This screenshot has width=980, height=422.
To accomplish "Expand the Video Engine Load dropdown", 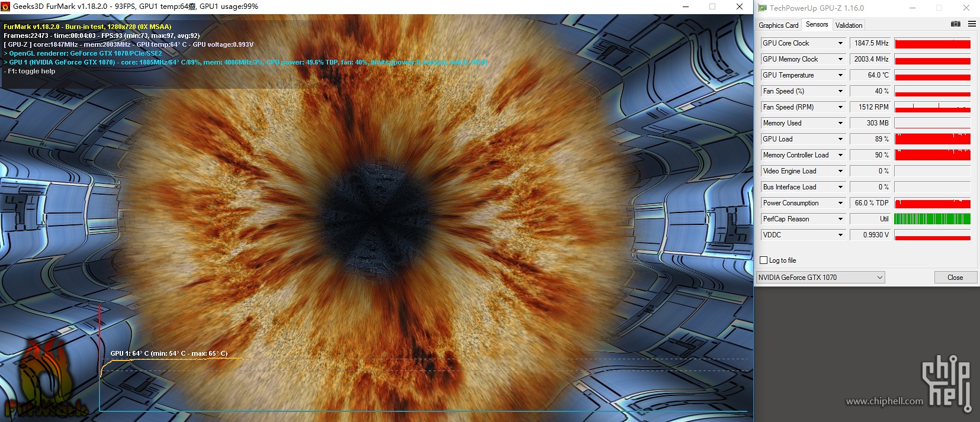I will pos(840,171).
